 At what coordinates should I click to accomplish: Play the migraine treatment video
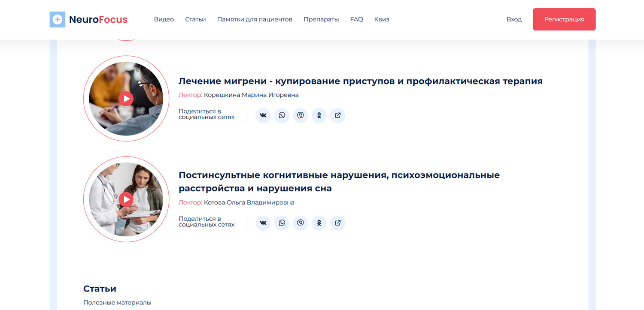pyautogui.click(x=126, y=99)
